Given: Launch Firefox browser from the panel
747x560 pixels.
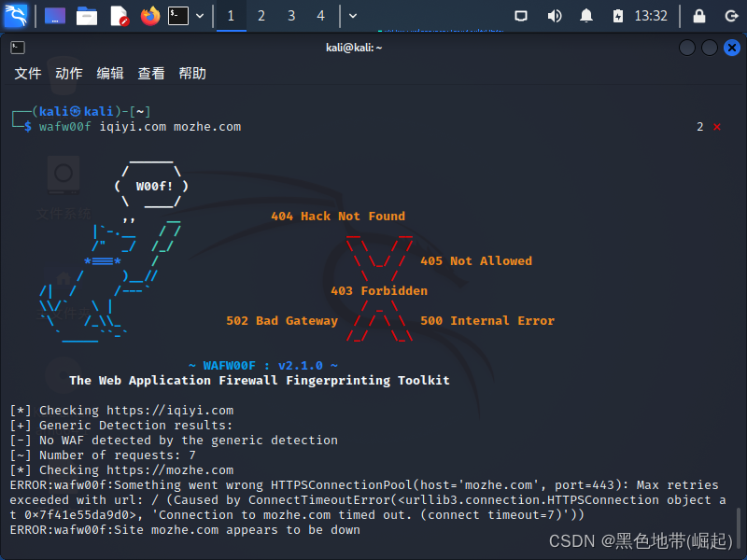Looking at the screenshot, I should pyautogui.click(x=150, y=16).
